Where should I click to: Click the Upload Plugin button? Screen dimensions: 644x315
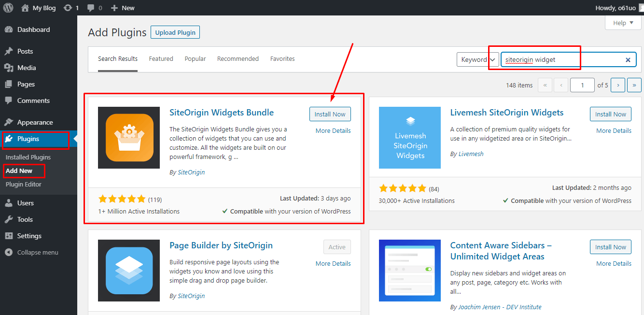tap(175, 32)
